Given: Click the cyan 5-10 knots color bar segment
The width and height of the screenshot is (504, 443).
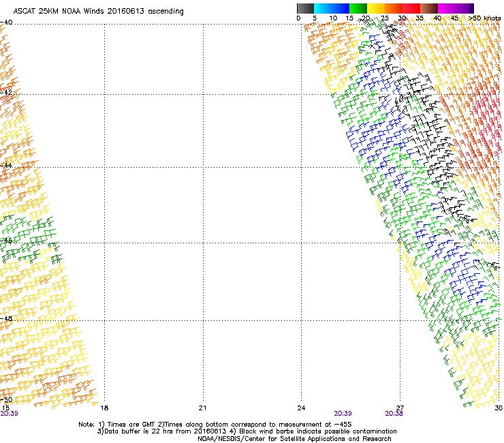Looking at the screenshot, I should click(323, 8).
